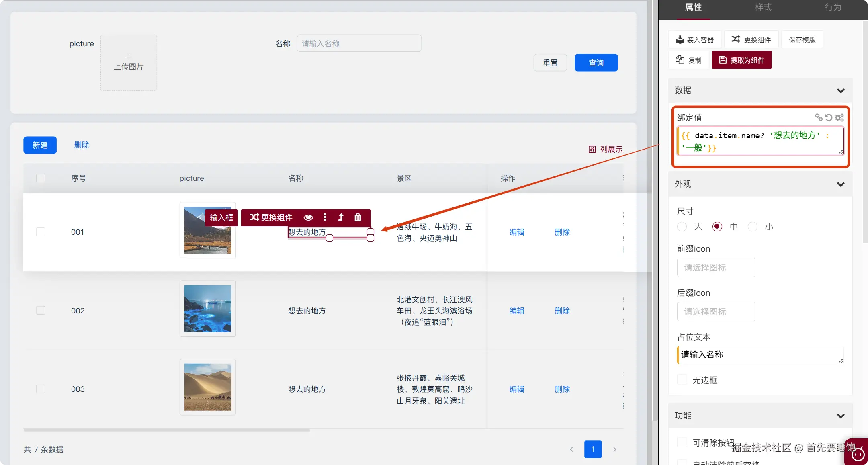Open the gear settings icon beside 绑定值
This screenshot has height=465, width=868.
[839, 117]
